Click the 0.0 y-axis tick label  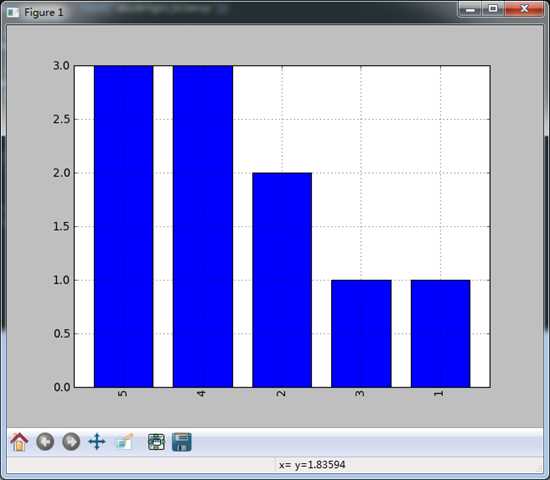pos(61,387)
